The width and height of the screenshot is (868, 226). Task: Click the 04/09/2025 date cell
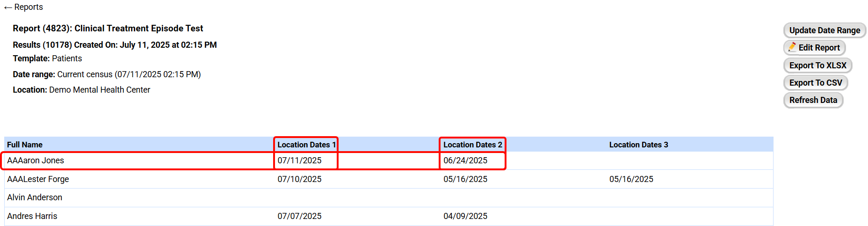pyautogui.click(x=465, y=216)
